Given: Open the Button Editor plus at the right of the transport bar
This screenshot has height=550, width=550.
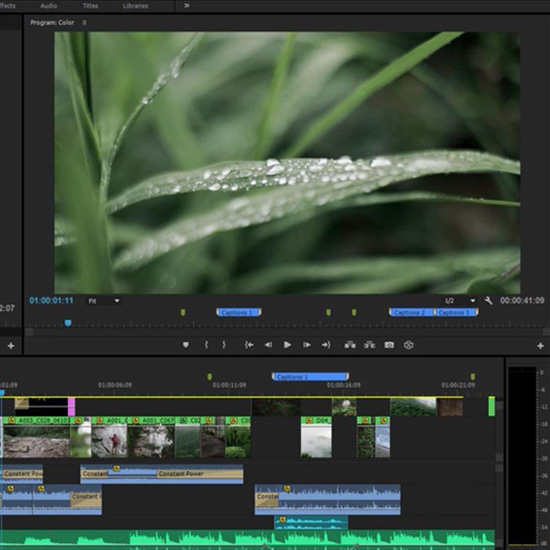Looking at the screenshot, I should coord(540,346).
